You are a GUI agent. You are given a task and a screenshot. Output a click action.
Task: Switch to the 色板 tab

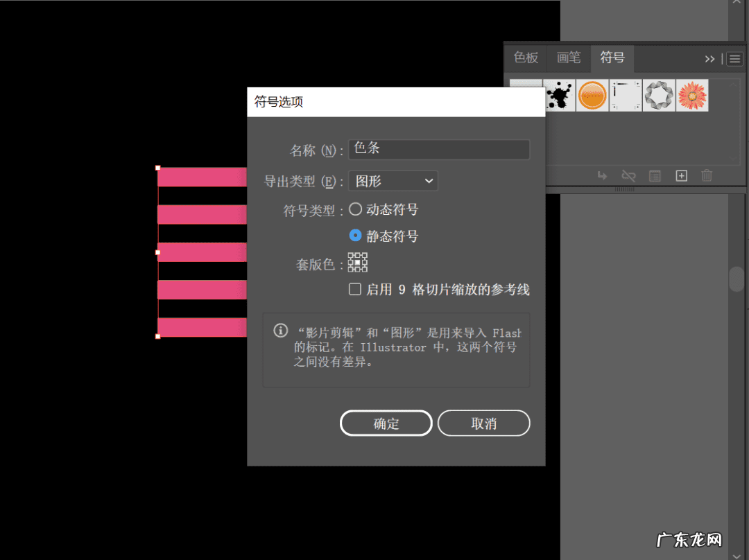(x=525, y=58)
